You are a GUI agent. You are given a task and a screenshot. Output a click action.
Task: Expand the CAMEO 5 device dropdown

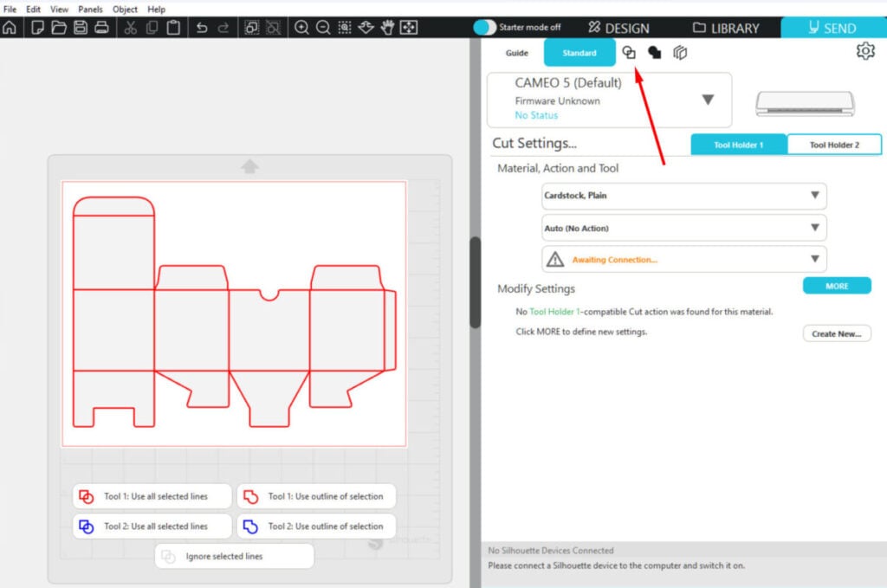[x=708, y=100]
